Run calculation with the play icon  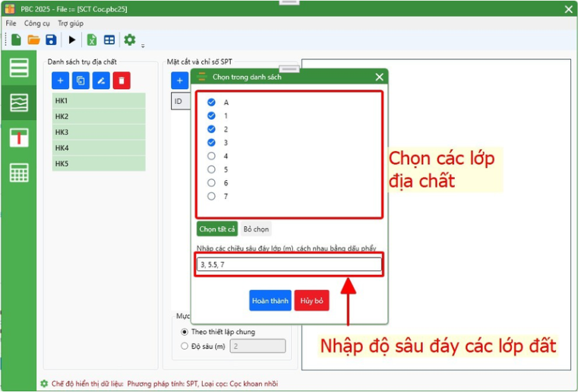coord(72,40)
